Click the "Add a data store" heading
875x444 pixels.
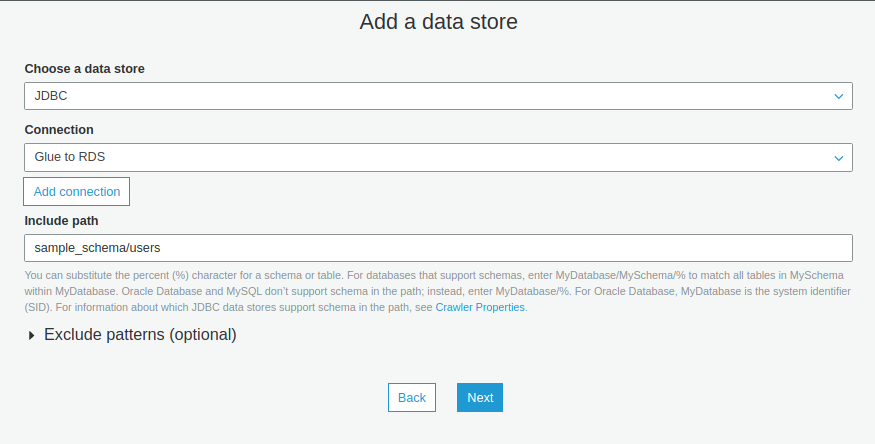[x=438, y=21]
